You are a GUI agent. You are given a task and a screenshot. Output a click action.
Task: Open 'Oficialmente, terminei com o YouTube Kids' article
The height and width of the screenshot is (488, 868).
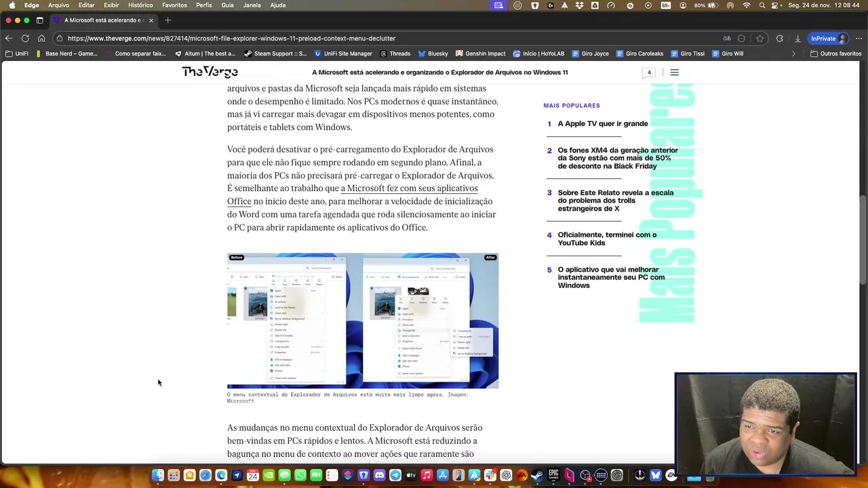[607, 239]
